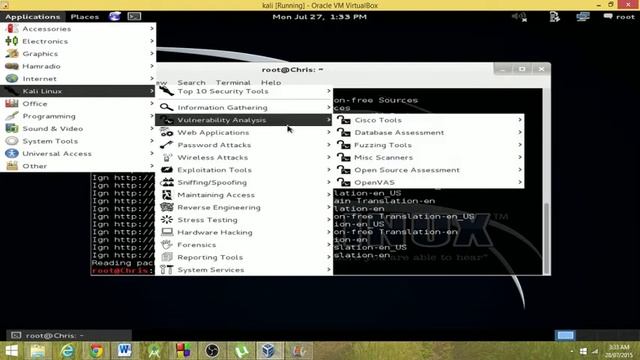The width and height of the screenshot is (640, 360).
Task: Open the Terminal menu in terminal window
Action: [233, 82]
